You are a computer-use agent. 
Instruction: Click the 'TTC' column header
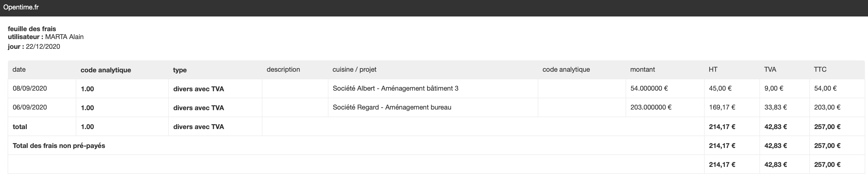point(820,70)
